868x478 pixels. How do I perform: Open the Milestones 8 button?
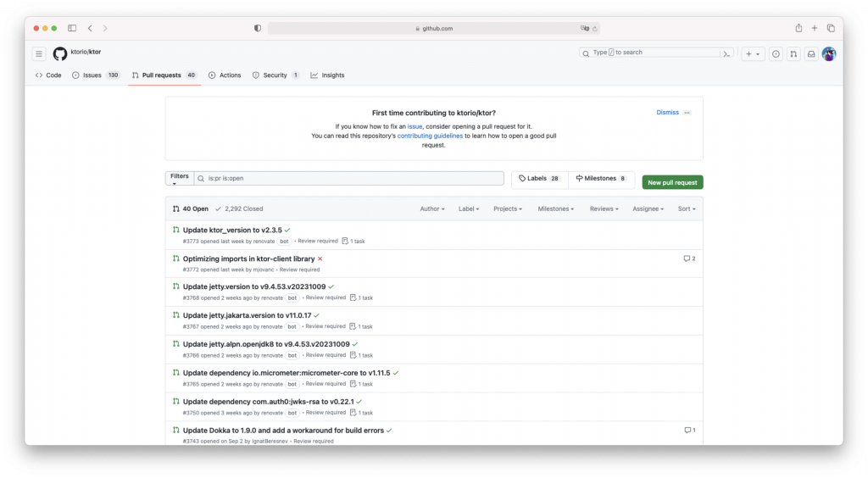pyautogui.click(x=601, y=178)
